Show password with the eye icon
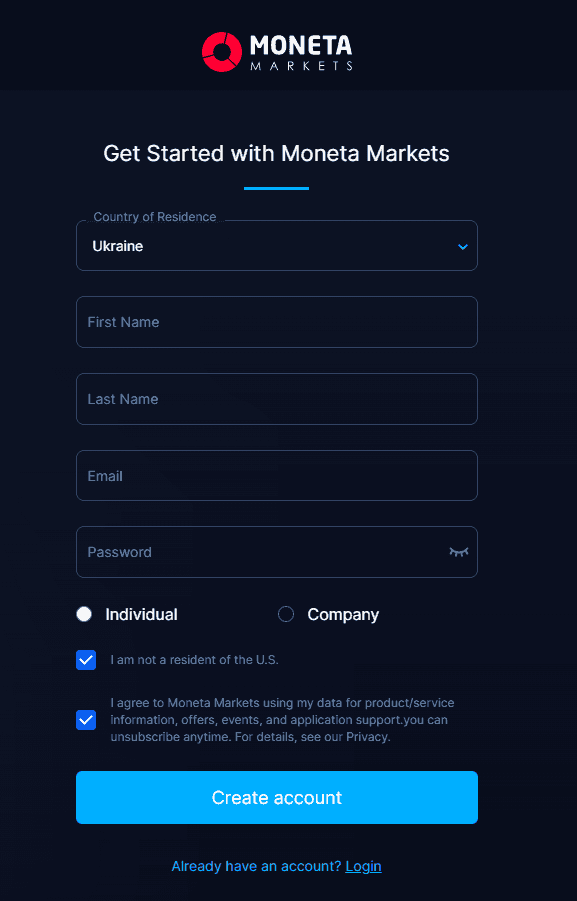 (459, 552)
